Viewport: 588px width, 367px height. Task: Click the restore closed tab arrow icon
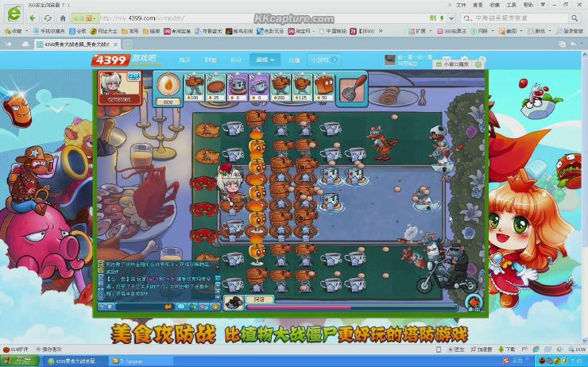[x=574, y=44]
